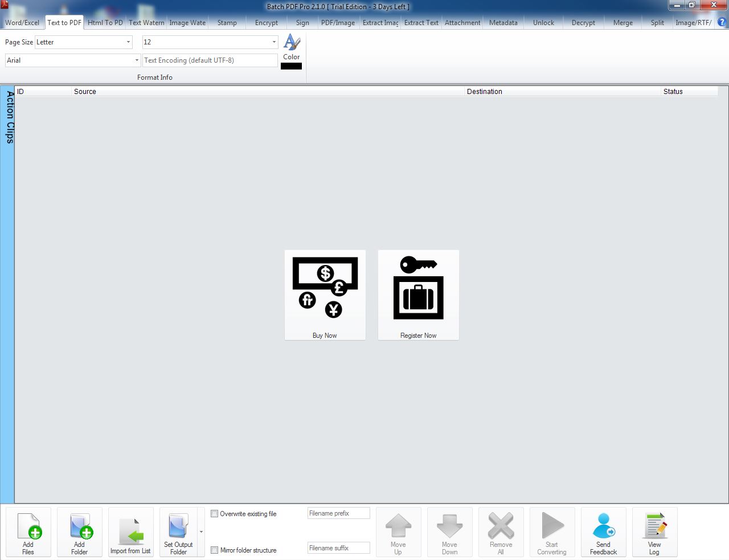Switch to the Encrypt tab
729x560 pixels.
click(x=266, y=23)
